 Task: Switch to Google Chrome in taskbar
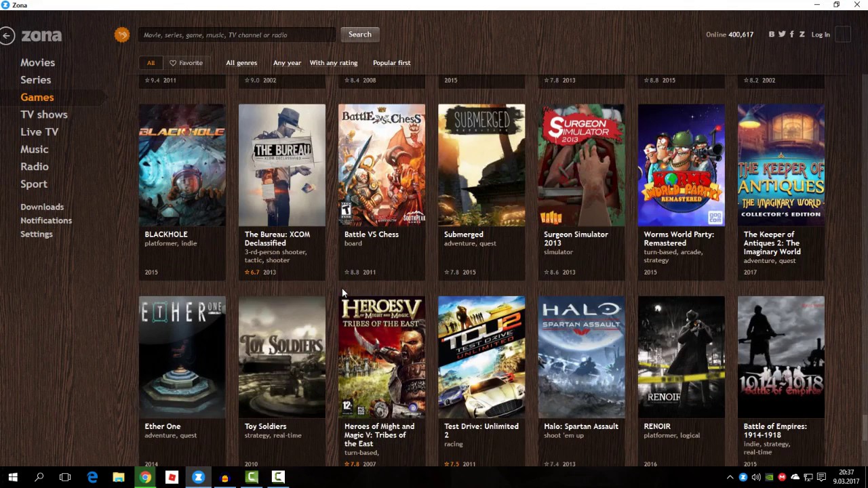click(145, 477)
